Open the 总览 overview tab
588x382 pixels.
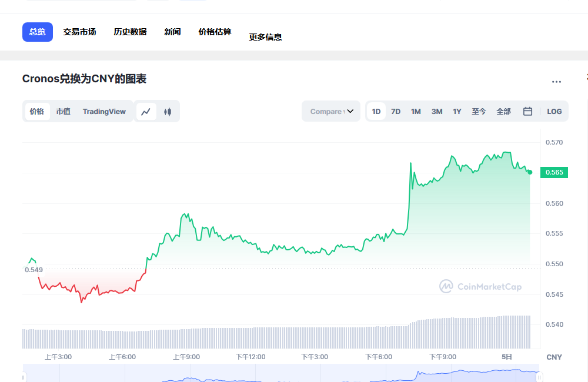click(x=38, y=32)
